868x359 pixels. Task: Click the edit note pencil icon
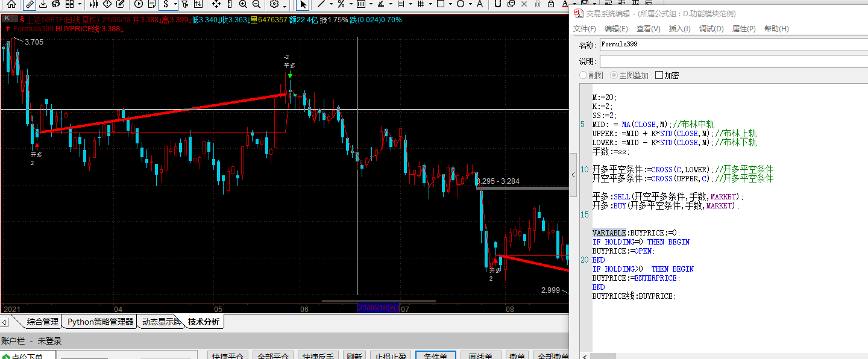coord(120,4)
